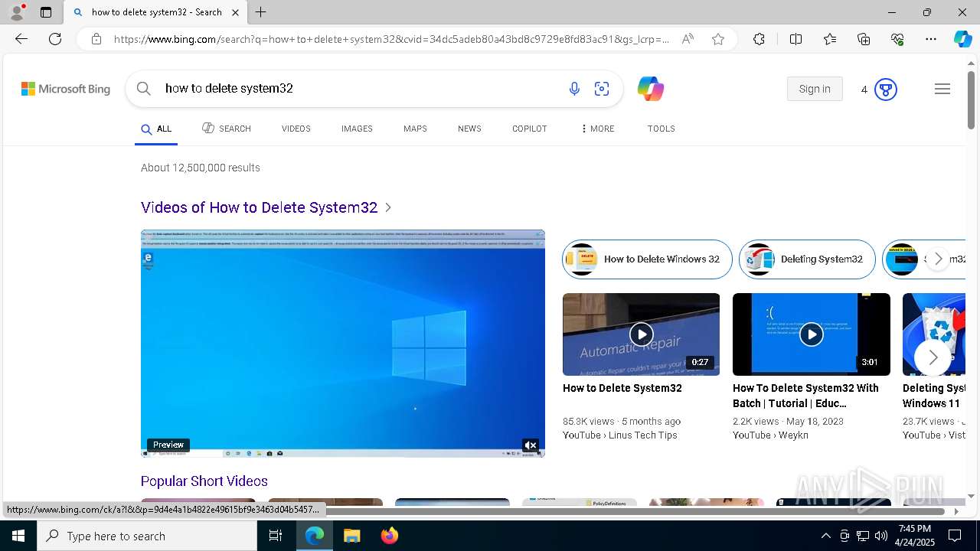Switch to the VIDEOS tab
The height and width of the screenshot is (551, 980).
296,129
